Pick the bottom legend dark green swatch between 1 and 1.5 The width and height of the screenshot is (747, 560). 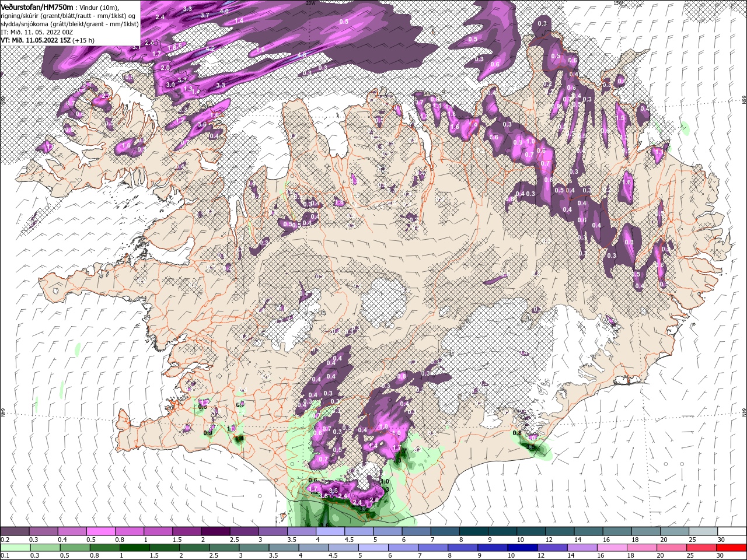[134, 548]
